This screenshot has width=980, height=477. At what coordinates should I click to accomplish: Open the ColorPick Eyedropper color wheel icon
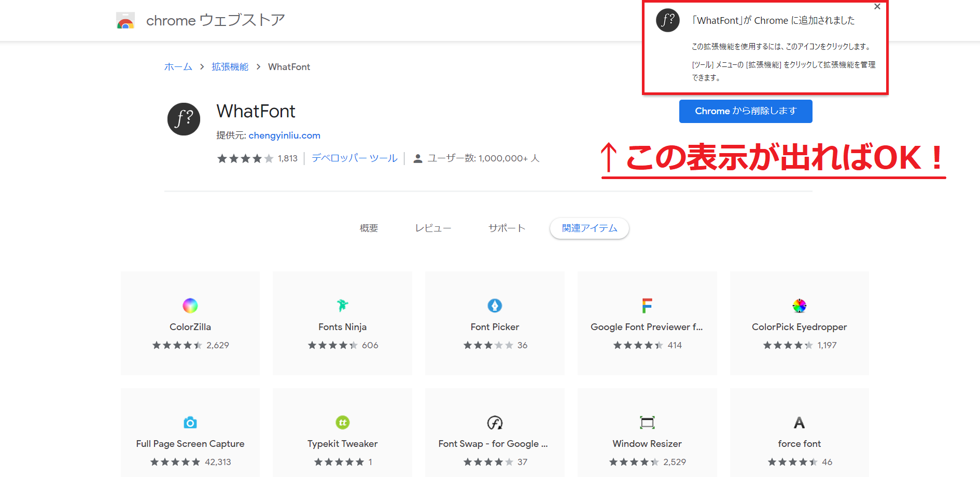click(x=799, y=306)
